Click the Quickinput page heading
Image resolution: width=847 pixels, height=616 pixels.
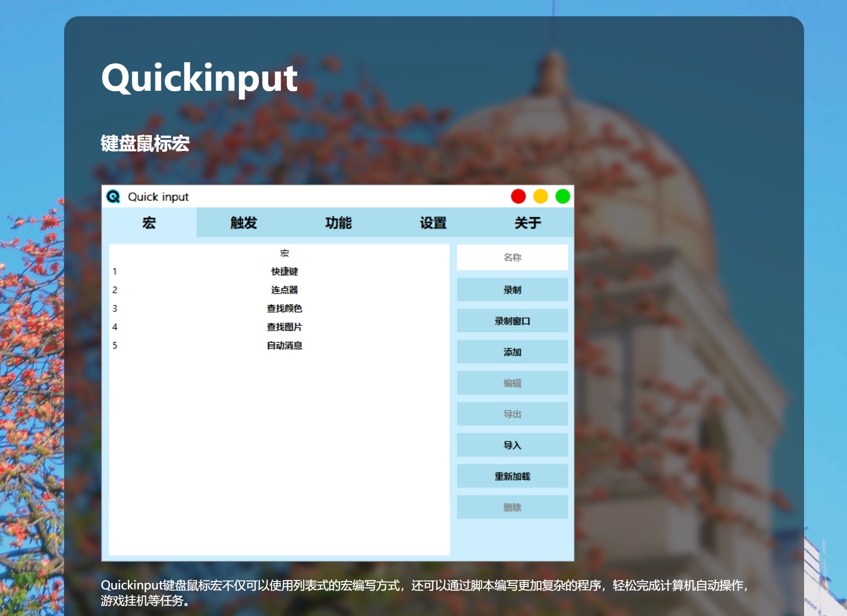coord(199,78)
